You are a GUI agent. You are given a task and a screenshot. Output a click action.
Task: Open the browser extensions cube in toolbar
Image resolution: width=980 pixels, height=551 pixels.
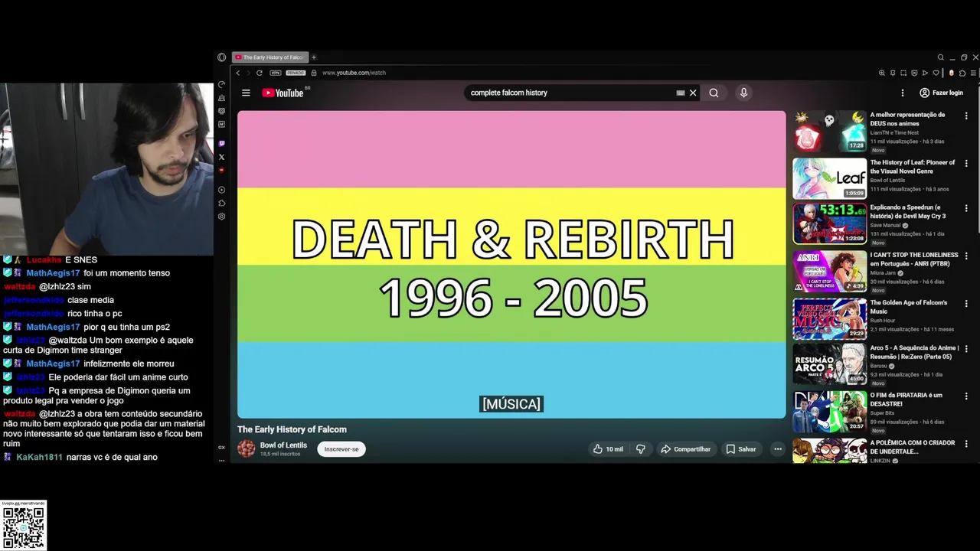coord(962,73)
